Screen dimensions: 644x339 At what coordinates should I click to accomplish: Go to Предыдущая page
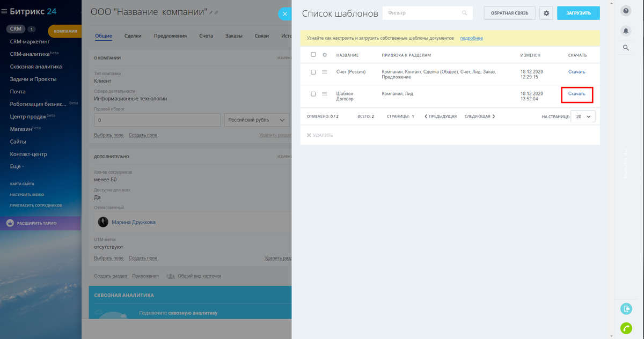[x=440, y=116]
